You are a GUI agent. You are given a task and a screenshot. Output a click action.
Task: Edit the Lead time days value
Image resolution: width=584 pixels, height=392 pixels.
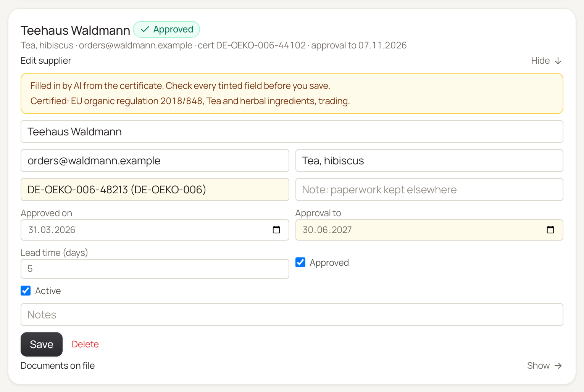click(155, 269)
